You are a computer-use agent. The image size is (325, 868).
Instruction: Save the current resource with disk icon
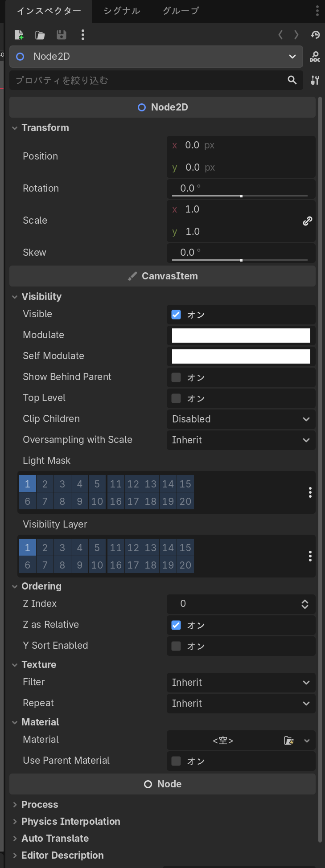[62, 35]
